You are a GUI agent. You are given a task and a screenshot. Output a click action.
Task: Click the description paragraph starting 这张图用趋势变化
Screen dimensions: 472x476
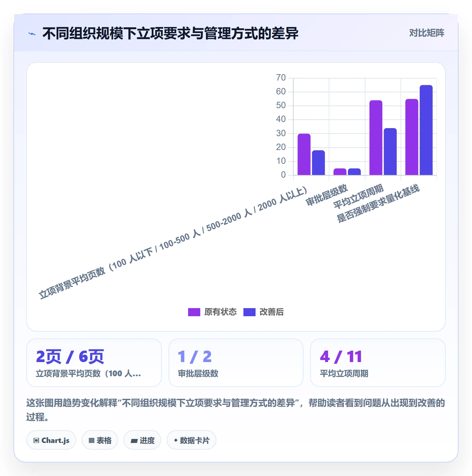point(236,410)
